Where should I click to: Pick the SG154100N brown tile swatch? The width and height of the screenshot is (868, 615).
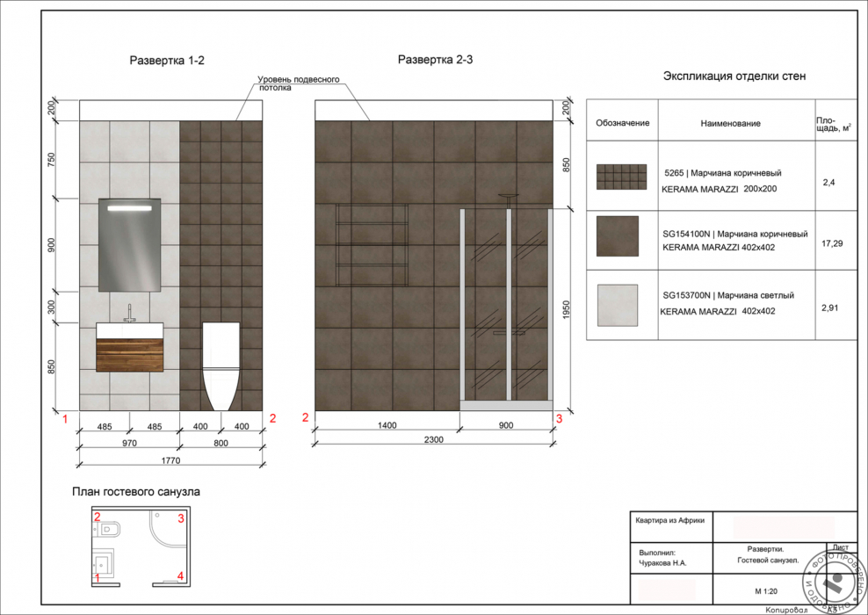coord(617,237)
